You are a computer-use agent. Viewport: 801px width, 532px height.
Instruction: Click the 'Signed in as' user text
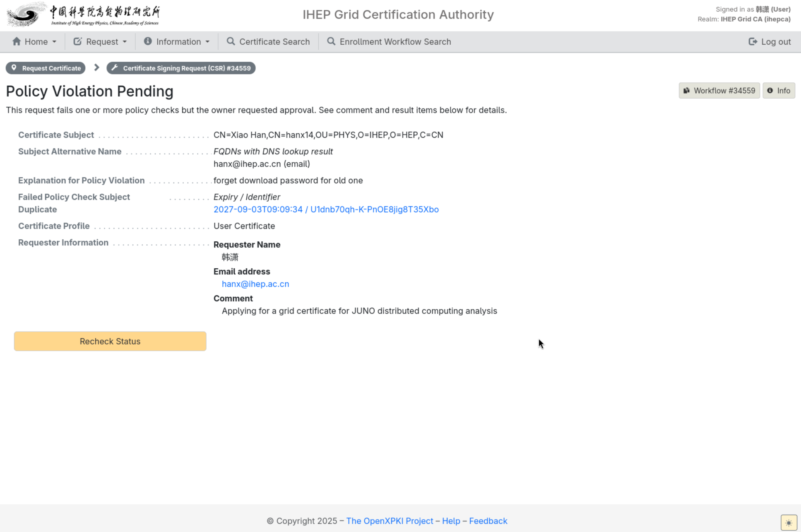coord(753,9)
